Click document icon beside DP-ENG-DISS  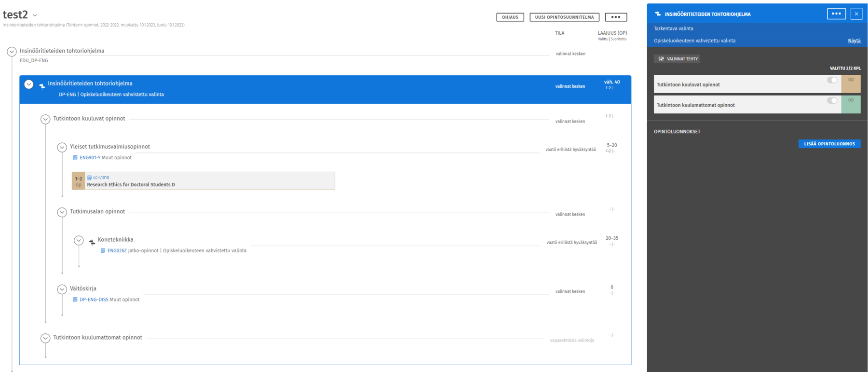(75, 300)
